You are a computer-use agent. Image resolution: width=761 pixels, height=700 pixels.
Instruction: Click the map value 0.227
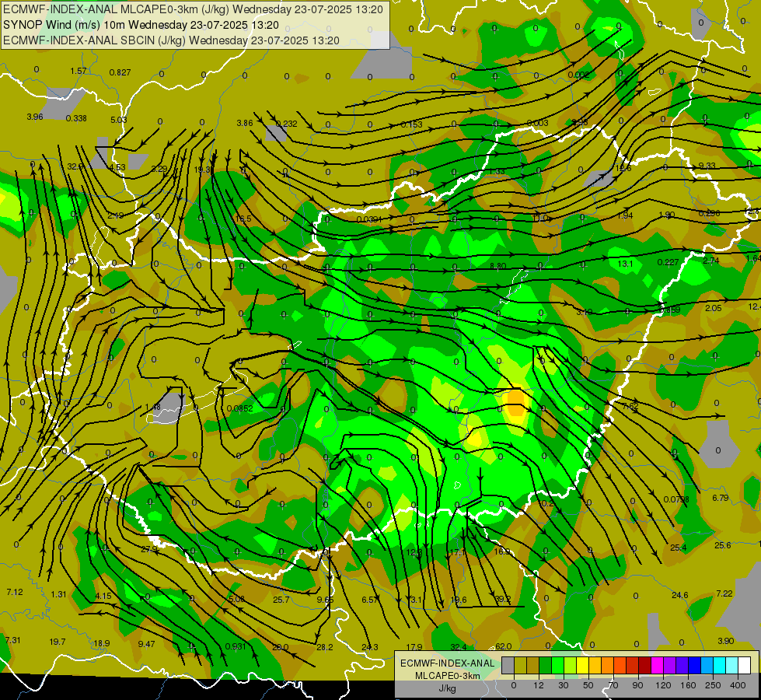[x=668, y=262]
